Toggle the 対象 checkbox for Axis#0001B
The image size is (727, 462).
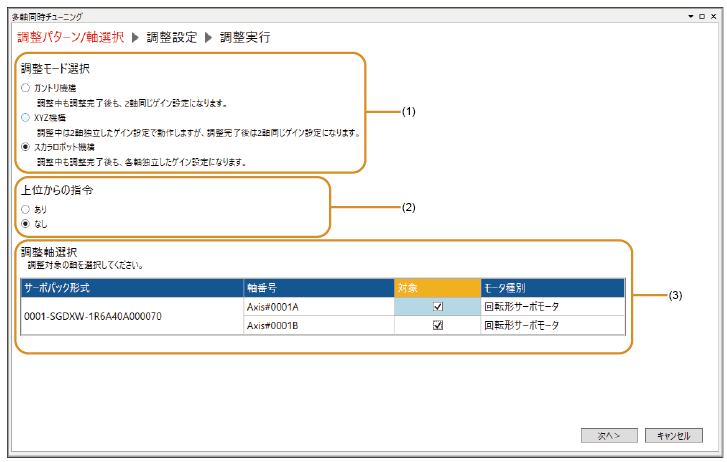coord(437,325)
